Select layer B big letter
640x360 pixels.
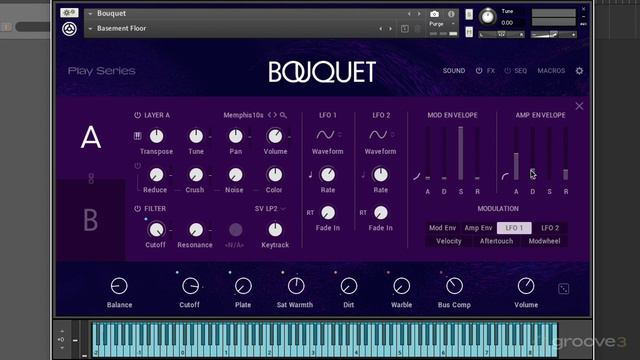[x=91, y=220]
